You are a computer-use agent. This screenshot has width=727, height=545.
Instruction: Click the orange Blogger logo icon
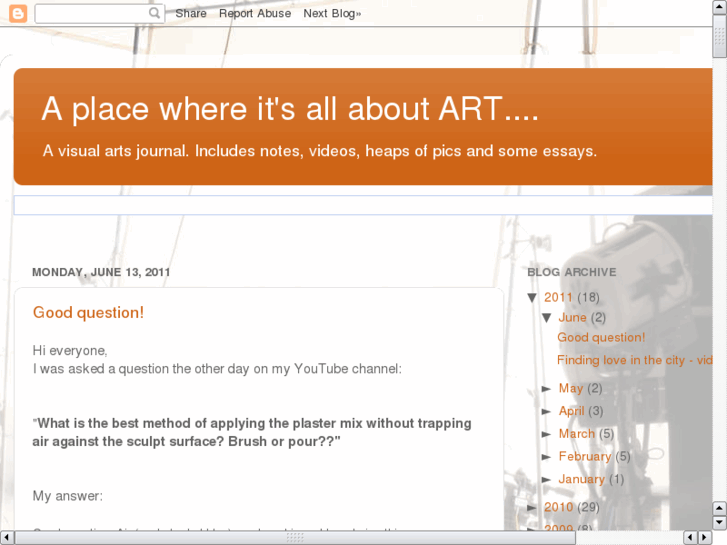[x=18, y=14]
